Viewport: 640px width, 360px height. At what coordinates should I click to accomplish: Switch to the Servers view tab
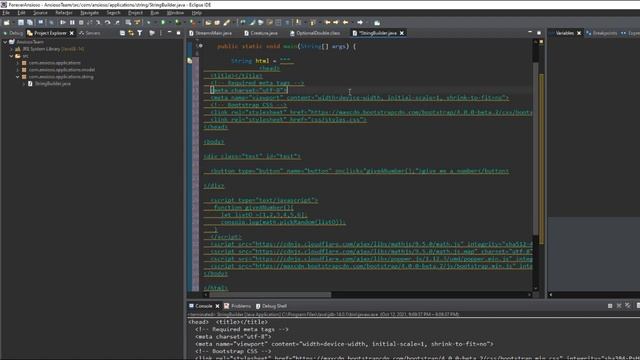coord(89,33)
